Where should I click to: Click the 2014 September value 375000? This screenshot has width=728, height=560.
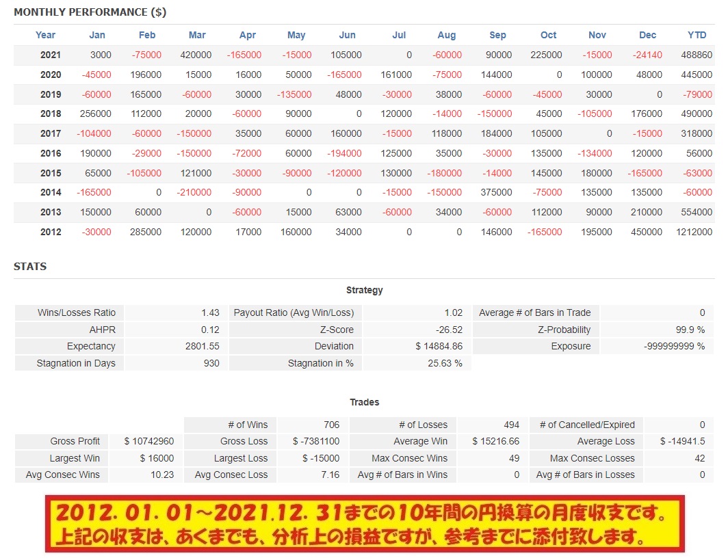pos(496,193)
